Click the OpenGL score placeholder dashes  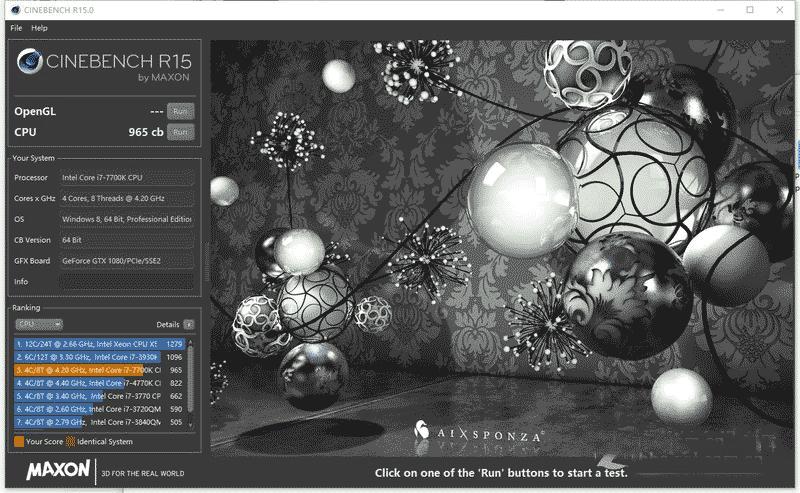click(157, 111)
